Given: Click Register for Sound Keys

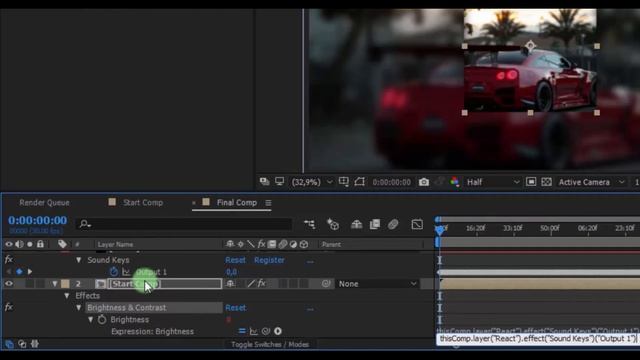Looking at the screenshot, I should (269, 260).
